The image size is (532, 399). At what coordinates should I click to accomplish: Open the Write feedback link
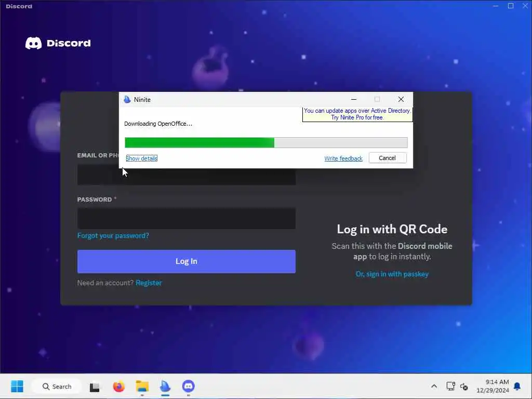343,158
